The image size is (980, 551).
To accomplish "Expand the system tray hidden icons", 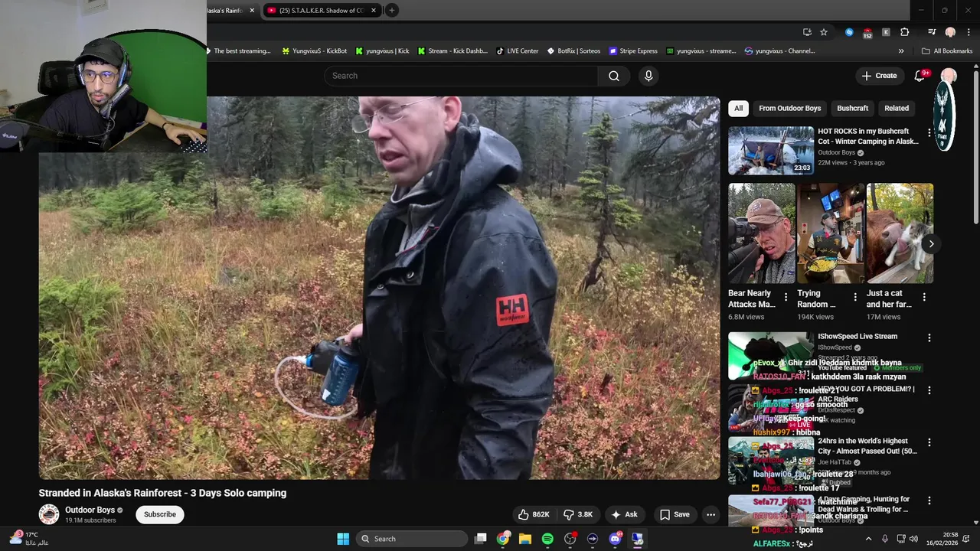I will click(868, 539).
